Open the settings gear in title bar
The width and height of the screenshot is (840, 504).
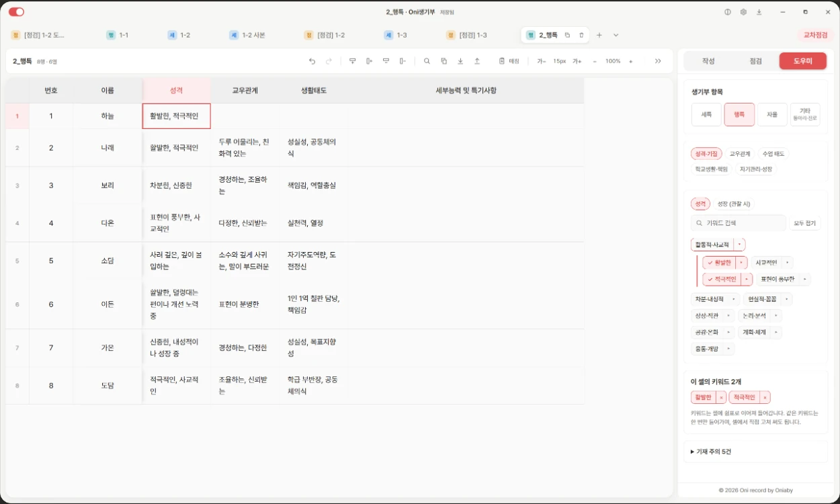pyautogui.click(x=743, y=12)
